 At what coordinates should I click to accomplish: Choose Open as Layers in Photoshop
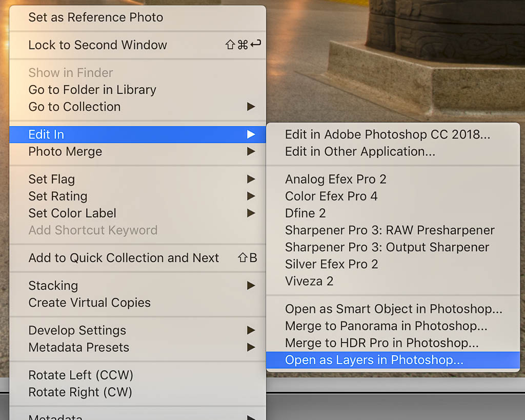click(x=374, y=360)
